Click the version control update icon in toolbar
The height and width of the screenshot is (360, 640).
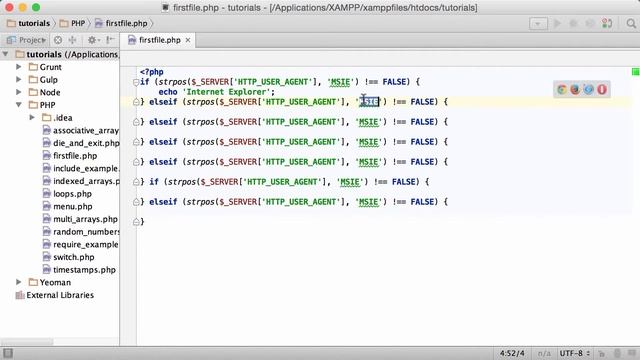click(607, 24)
